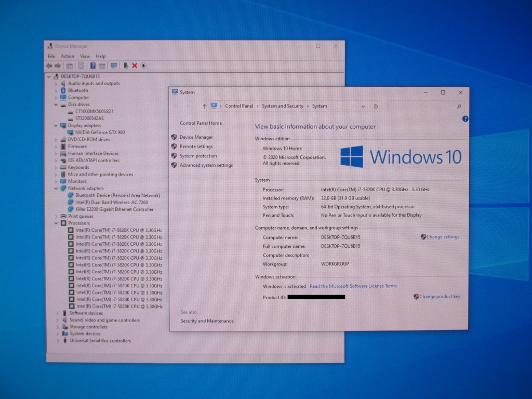This screenshot has height=399, width=532.
Task: Click the Print queues printer icon
Action: (63, 216)
